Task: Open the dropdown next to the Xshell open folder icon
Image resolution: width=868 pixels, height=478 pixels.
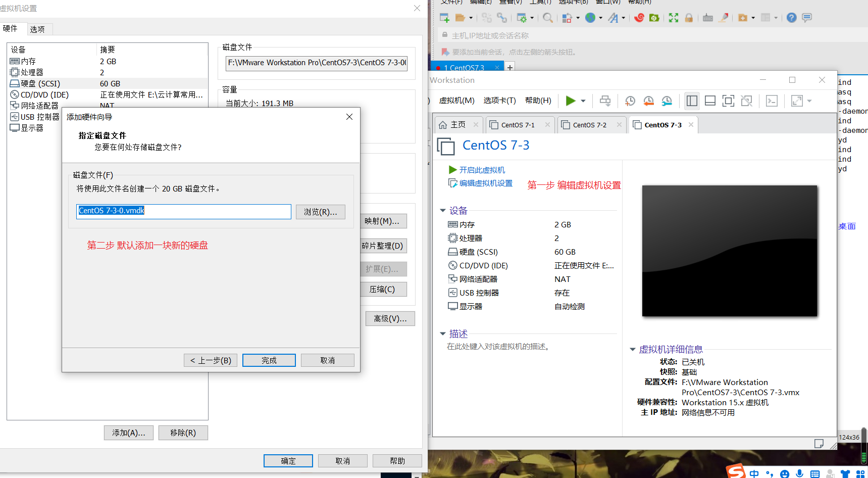Action: click(471, 18)
